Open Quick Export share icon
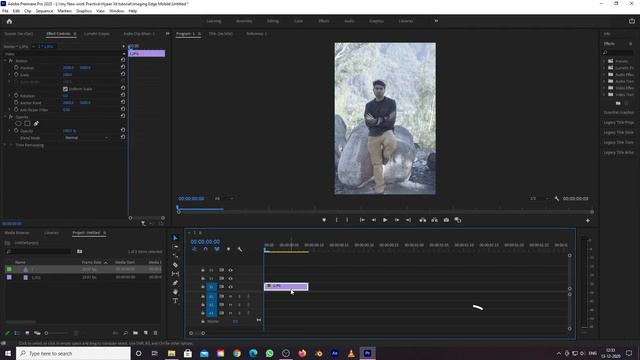Image resolution: width=640 pixels, height=360 pixels. pyautogui.click(x=632, y=21)
